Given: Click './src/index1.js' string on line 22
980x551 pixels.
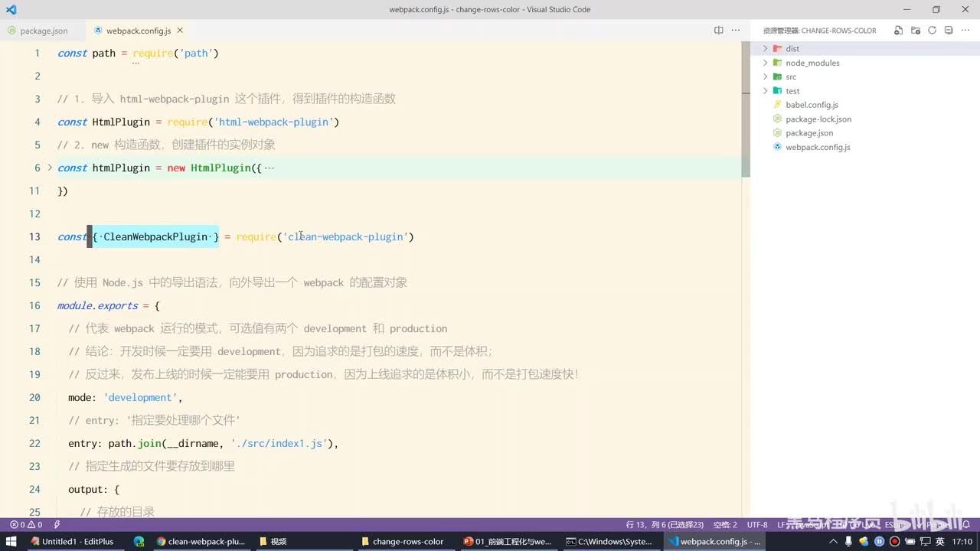Looking at the screenshot, I should pos(281,443).
